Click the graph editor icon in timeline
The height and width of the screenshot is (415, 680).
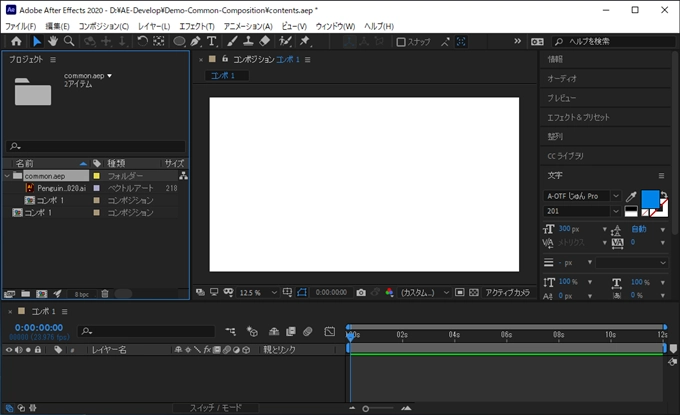click(x=330, y=332)
